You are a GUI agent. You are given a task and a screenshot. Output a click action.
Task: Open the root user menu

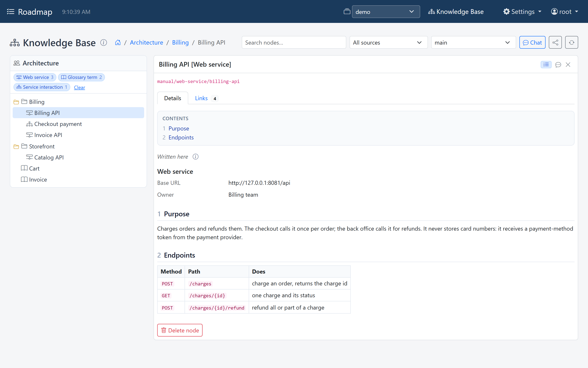[x=565, y=12]
